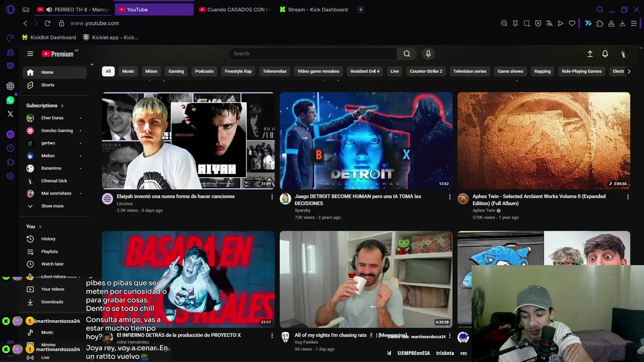644x362 pixels.
Task: Open Watch later in sidebar
Action: (54, 264)
